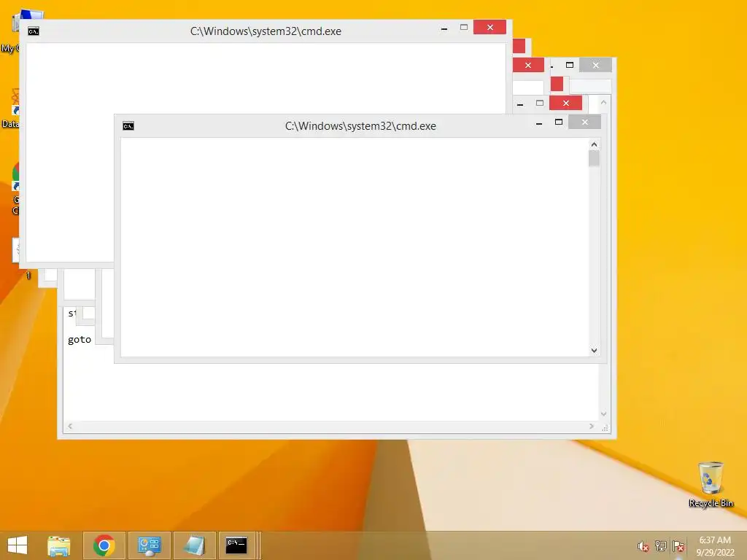Switch to Notepad via taskbar icon
This screenshot has height=560, width=747.
point(194,545)
